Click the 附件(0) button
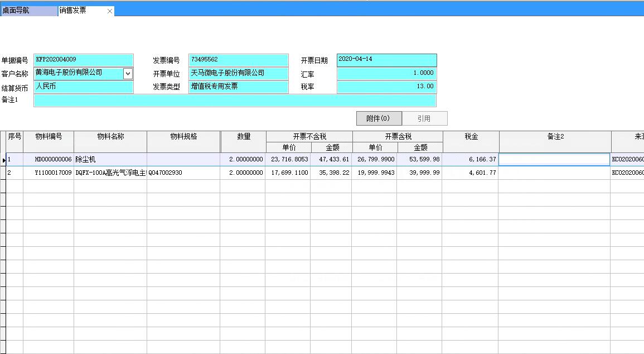 378,118
